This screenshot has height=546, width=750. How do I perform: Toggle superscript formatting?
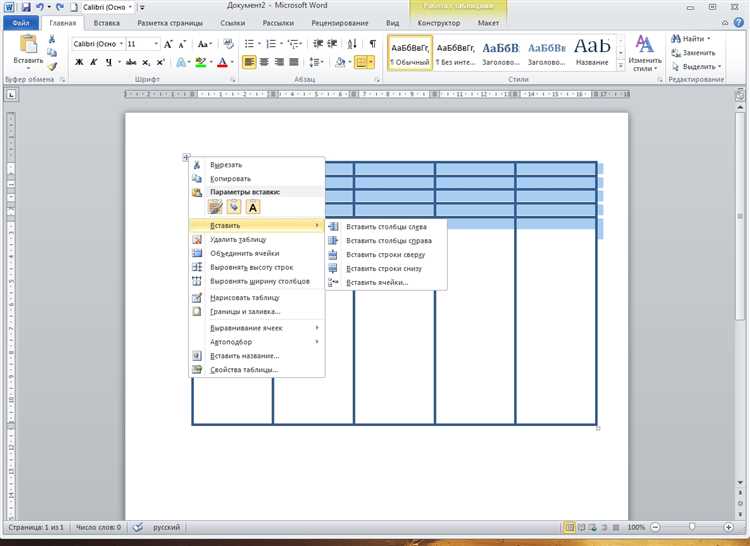click(161, 62)
